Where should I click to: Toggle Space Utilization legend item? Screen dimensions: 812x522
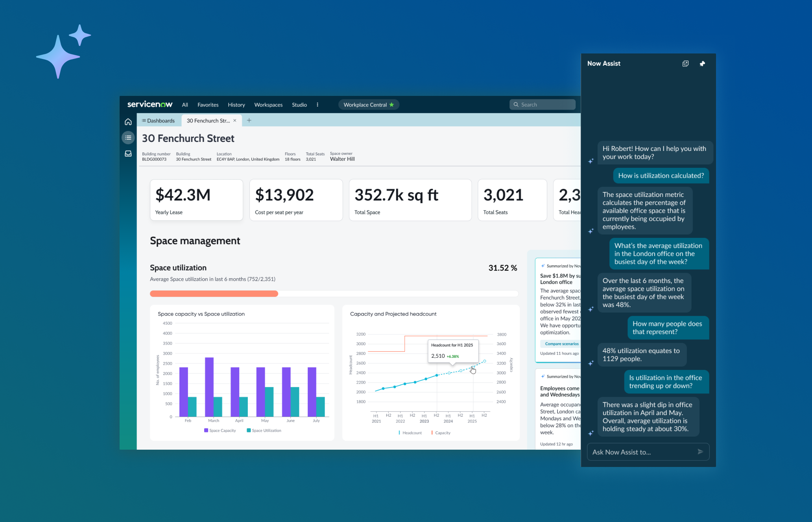coord(264,430)
